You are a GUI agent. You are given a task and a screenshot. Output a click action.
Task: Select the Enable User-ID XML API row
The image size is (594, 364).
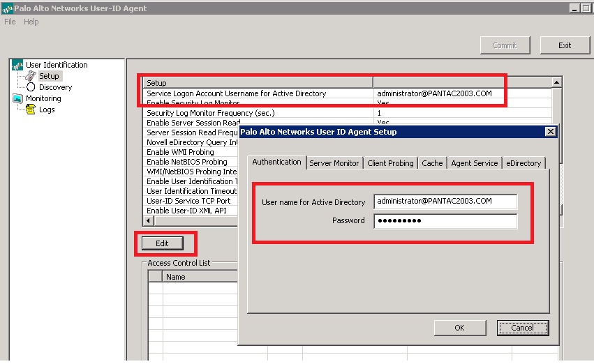coord(191,211)
